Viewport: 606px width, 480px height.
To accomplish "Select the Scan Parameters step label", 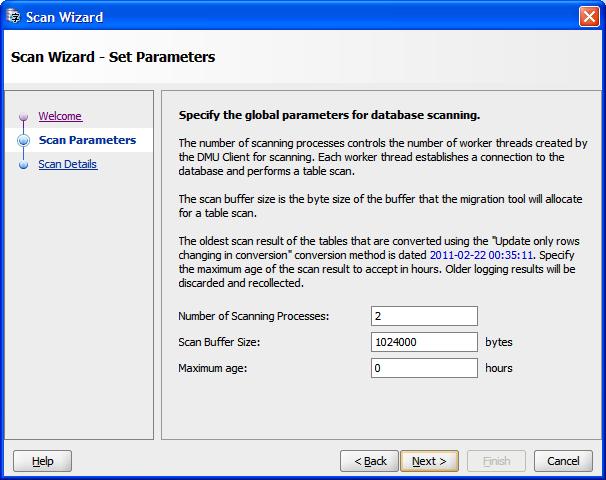I will tap(87, 140).
